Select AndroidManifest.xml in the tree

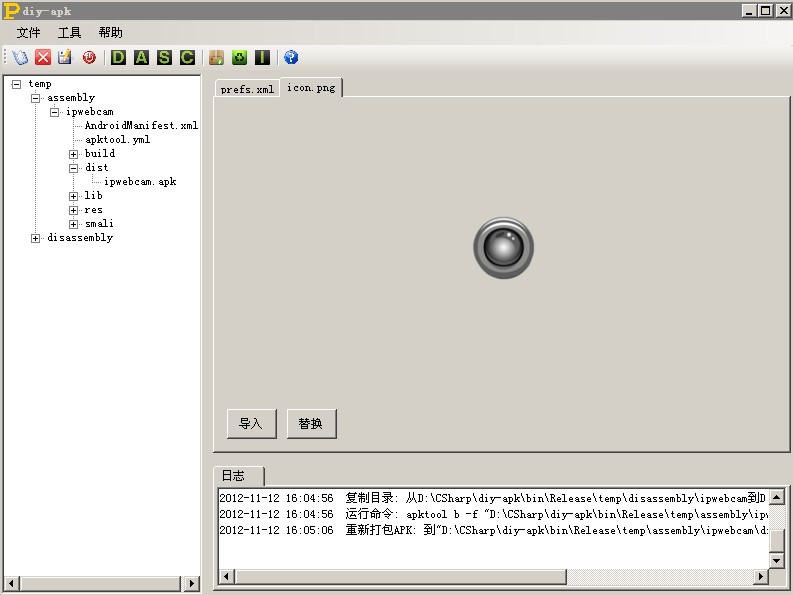pos(141,126)
